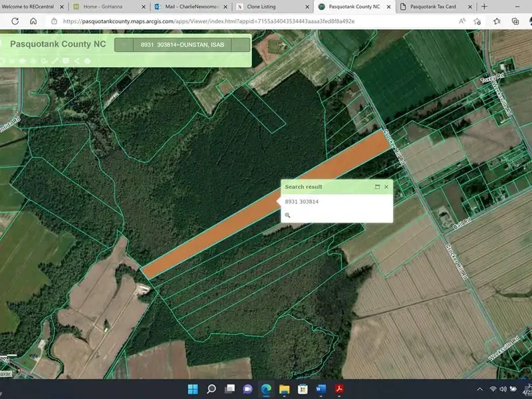532x399 pixels.
Task: Open the browser Collections icon
Action: point(515,21)
